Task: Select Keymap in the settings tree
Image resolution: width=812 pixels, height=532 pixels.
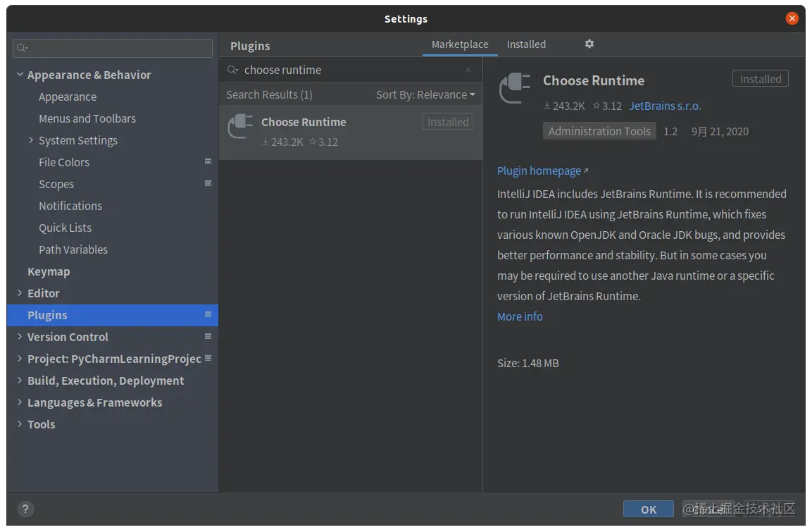Action: click(49, 271)
